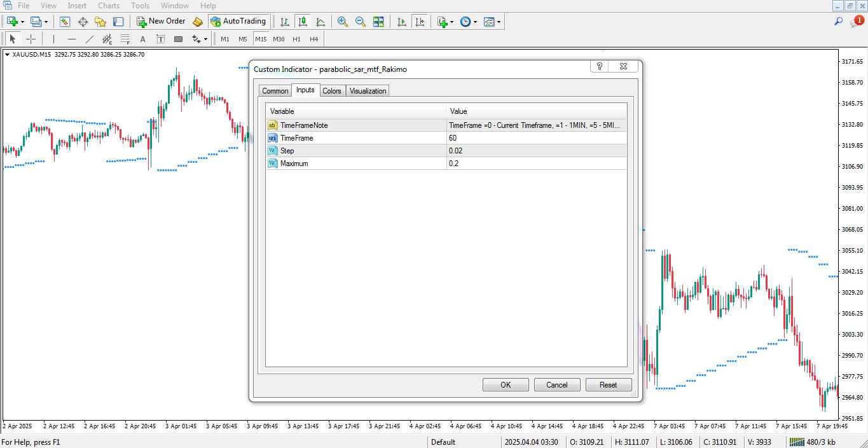The width and height of the screenshot is (868, 448).
Task: Expand the Periodicity clock dropdown
Action: click(468, 22)
